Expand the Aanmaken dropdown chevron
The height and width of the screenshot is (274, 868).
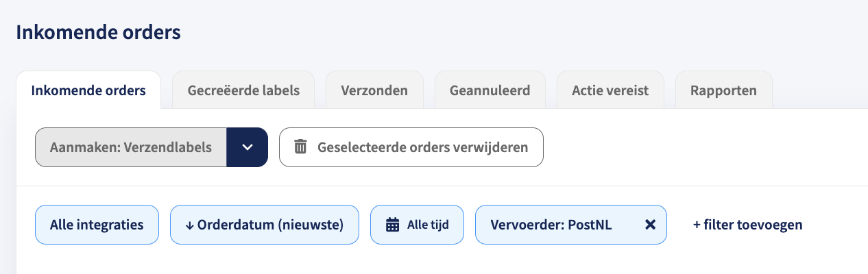[x=248, y=147]
